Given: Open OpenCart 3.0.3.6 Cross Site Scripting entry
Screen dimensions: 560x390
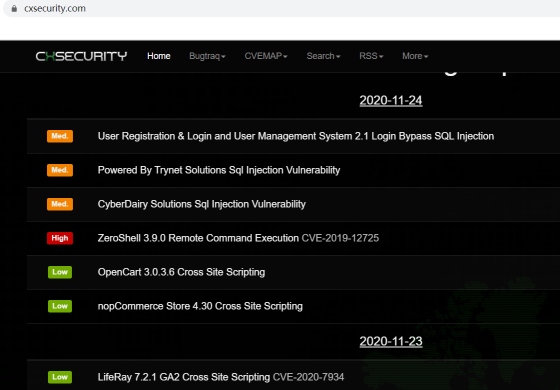Looking at the screenshot, I should (x=181, y=272).
